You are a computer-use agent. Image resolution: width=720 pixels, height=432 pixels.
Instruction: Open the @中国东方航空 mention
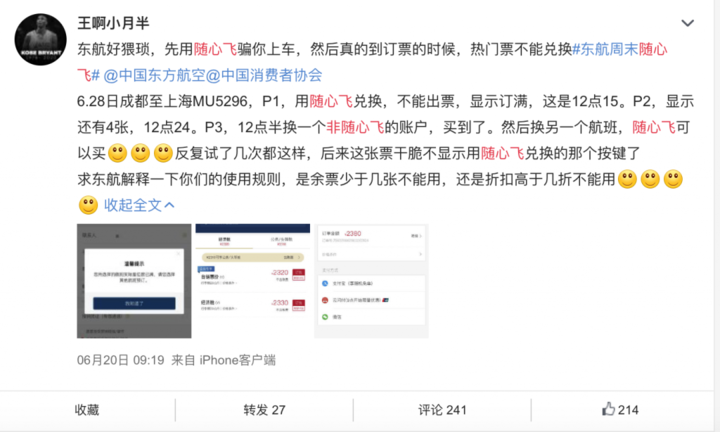point(154,75)
